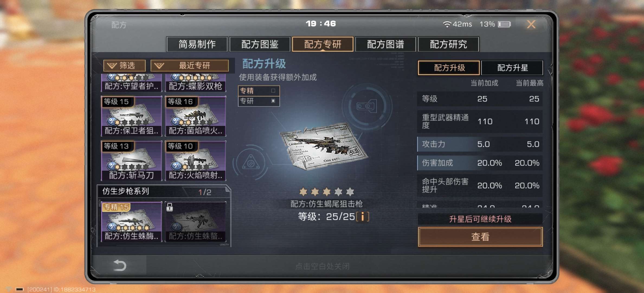Click the padlock icon on the locked recipe
The image size is (644, 293).
pos(170,207)
